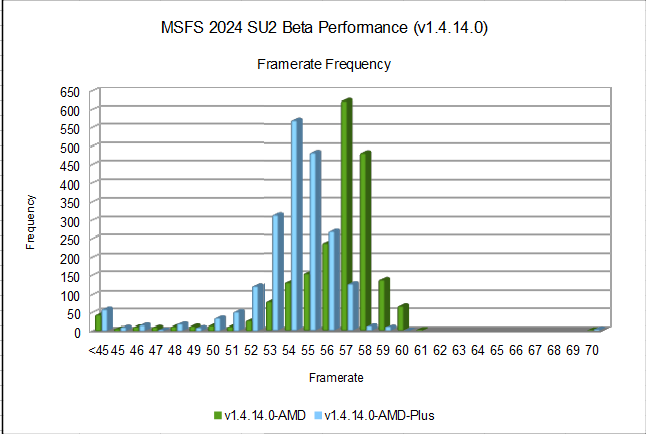Select the chart title 'MSFS 2024 SU2 Beta Performance'
Image resolution: width=646 pixels, height=434 pixels.
pos(324,28)
